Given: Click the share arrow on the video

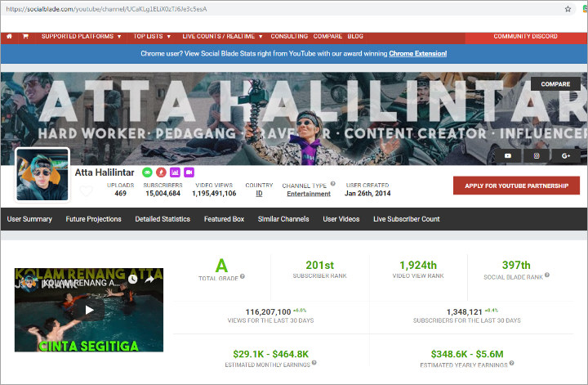Looking at the screenshot, I should click(x=149, y=280).
